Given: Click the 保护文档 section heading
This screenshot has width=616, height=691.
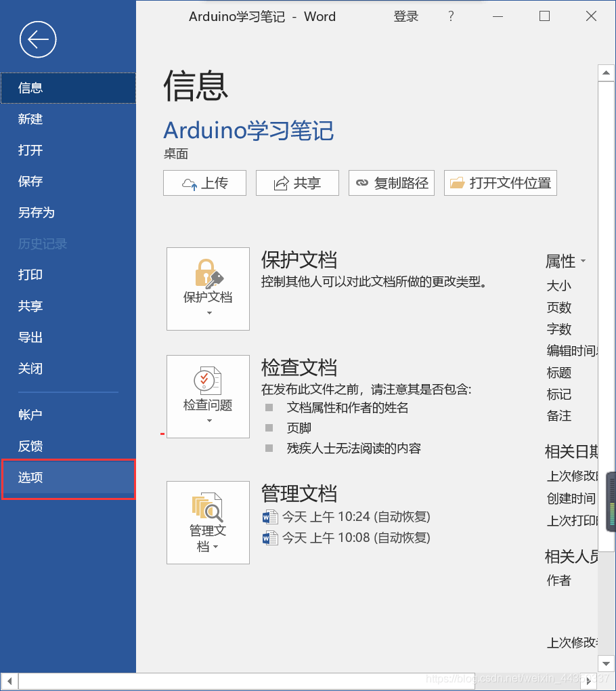Looking at the screenshot, I should [299, 260].
